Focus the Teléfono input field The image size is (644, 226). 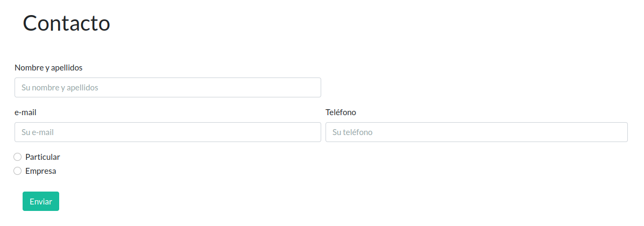tap(476, 132)
